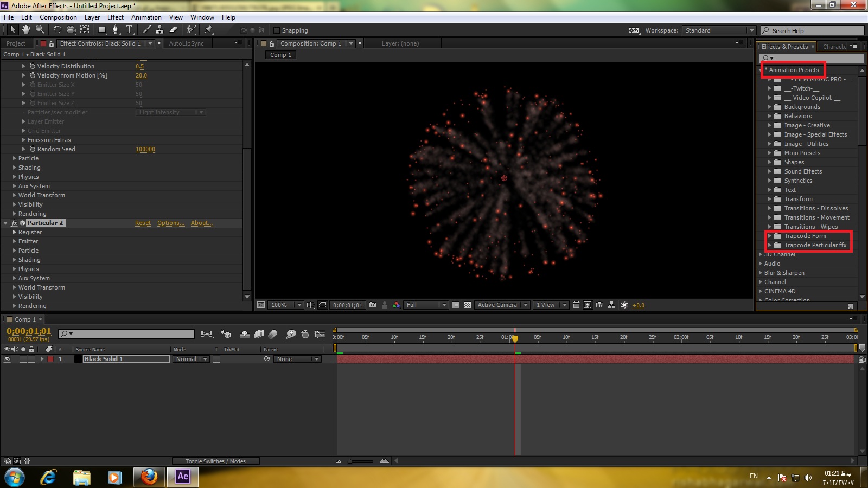The height and width of the screenshot is (488, 868).
Task: Expand the Trapcode Form presets folder
Action: click(x=769, y=236)
